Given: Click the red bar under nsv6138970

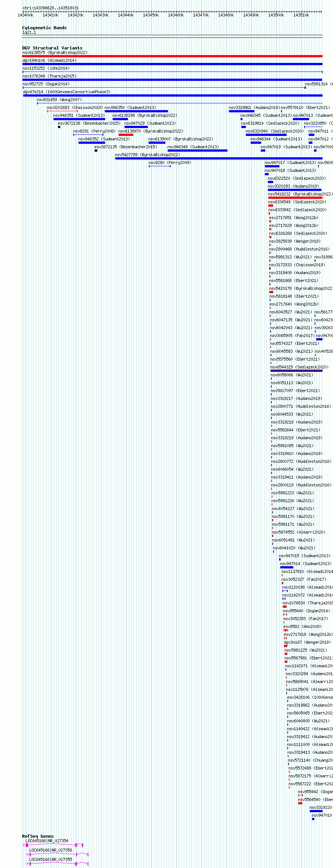Looking at the screenshot, I should coord(126,135).
